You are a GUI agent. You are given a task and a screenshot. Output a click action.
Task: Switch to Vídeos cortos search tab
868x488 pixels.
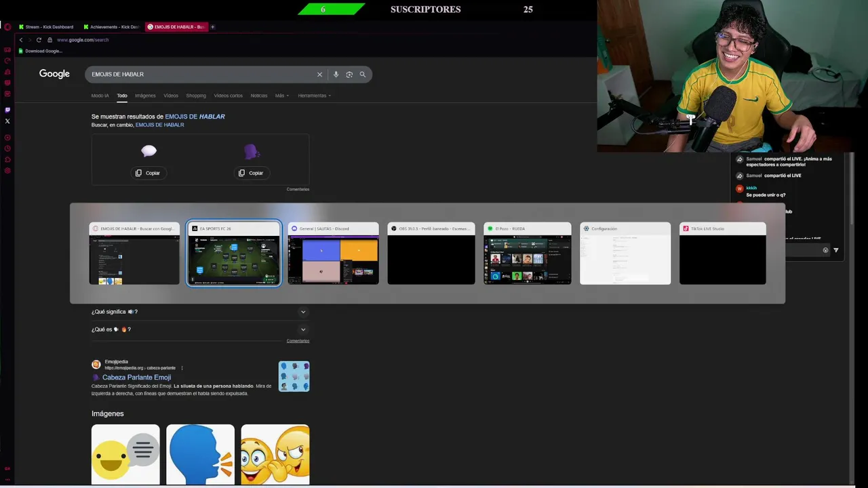tap(229, 96)
